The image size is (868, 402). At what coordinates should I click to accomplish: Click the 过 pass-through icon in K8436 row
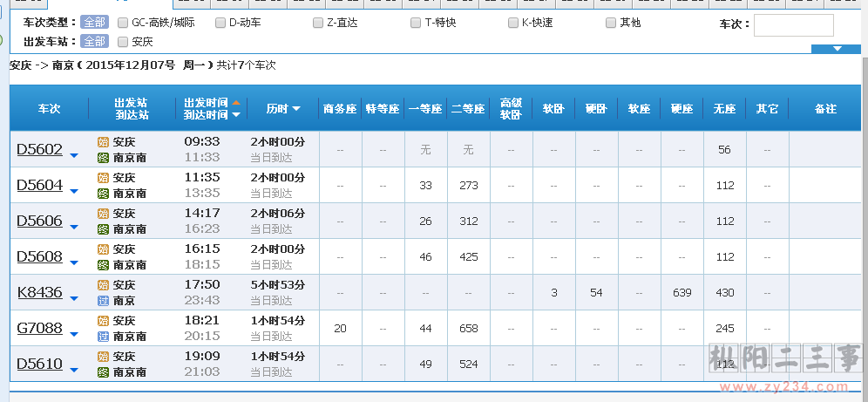[x=103, y=300]
